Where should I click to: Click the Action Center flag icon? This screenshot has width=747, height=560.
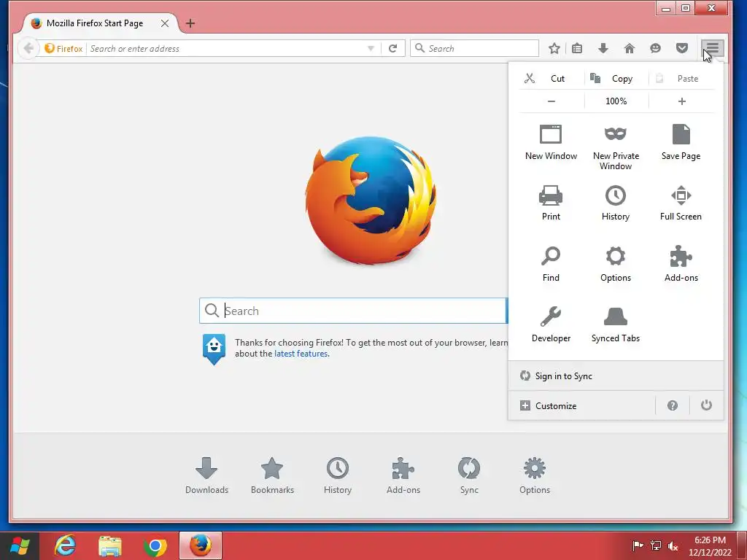pyautogui.click(x=638, y=545)
